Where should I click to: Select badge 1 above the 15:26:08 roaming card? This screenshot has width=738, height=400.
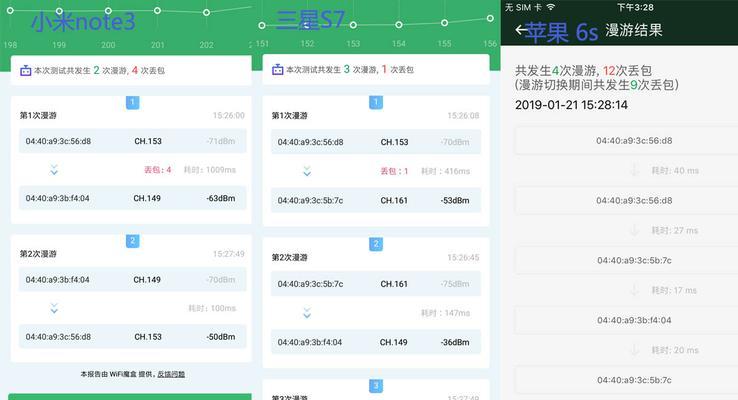pyautogui.click(x=376, y=102)
